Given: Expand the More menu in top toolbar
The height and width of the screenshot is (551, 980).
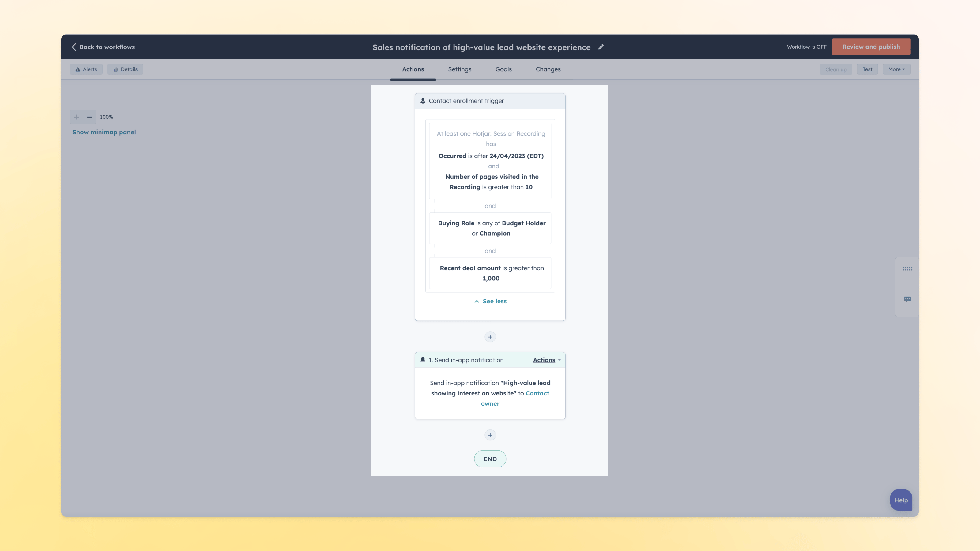Looking at the screenshot, I should click(896, 69).
